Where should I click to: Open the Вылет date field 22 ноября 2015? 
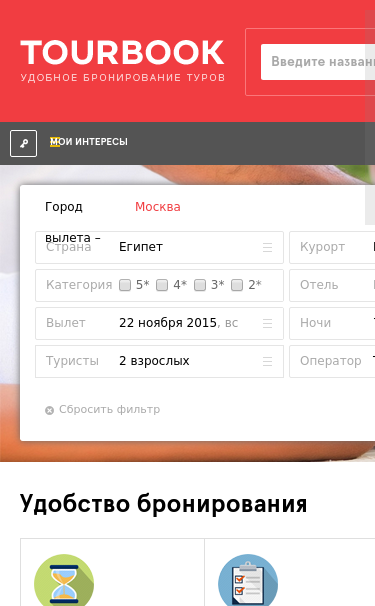159,323
